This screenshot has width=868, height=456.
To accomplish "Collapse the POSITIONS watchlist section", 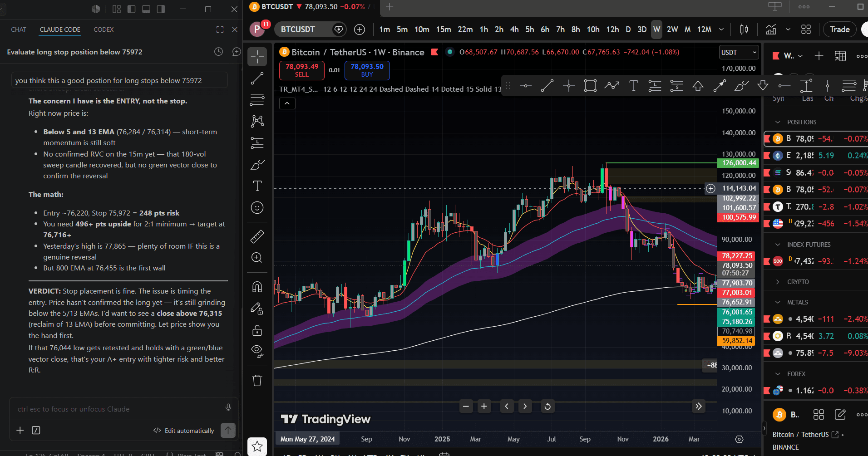I will pyautogui.click(x=778, y=122).
